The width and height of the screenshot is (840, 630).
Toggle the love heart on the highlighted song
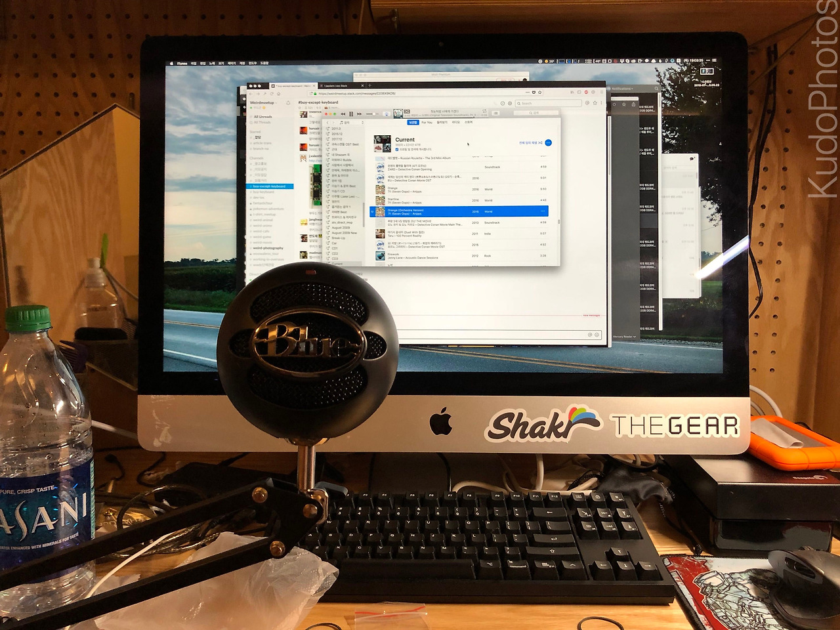pos(373,211)
